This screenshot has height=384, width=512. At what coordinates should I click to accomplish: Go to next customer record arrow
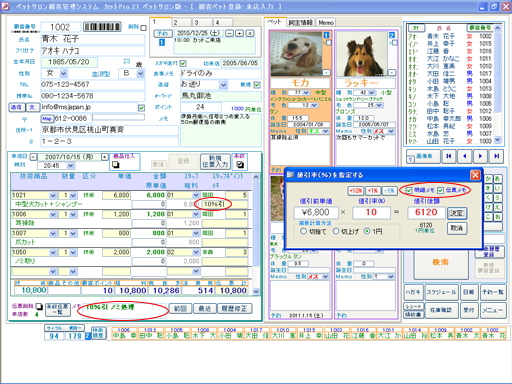(480, 156)
